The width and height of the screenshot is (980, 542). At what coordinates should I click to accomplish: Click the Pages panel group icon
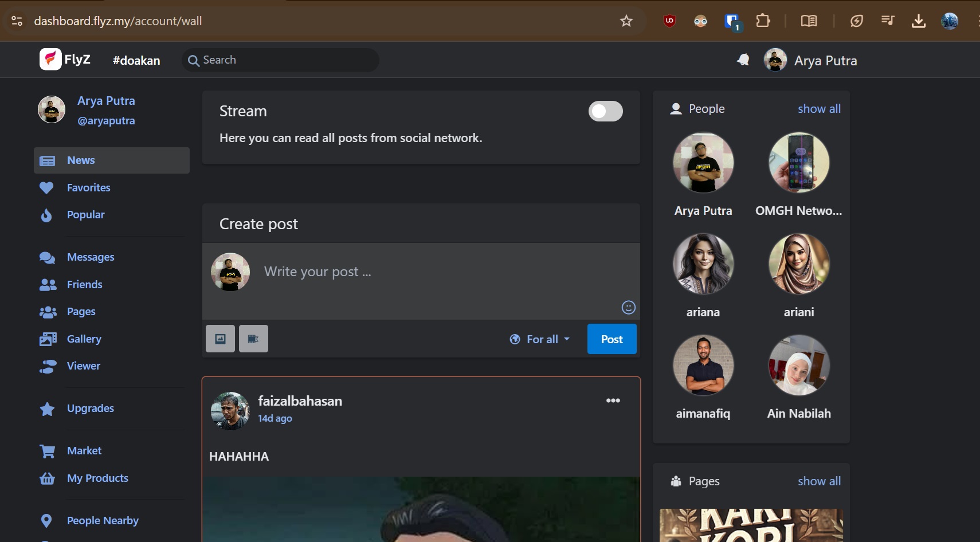[676, 481]
